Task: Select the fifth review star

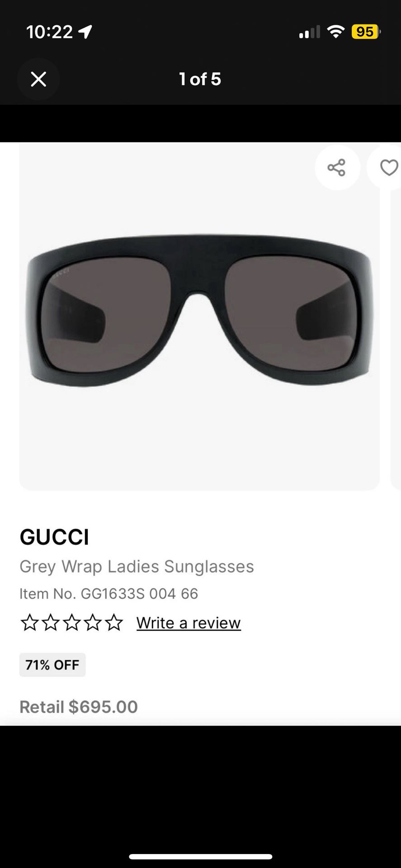Action: pos(114,623)
